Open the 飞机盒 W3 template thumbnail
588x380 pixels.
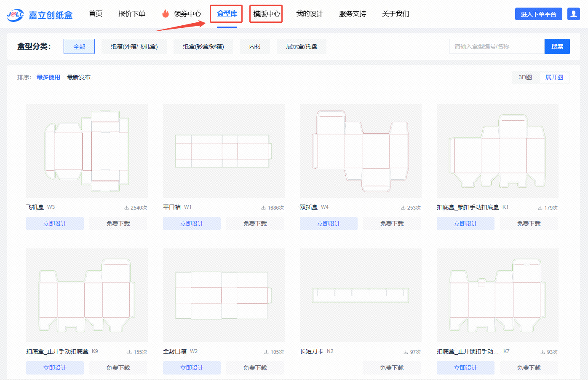87,151
